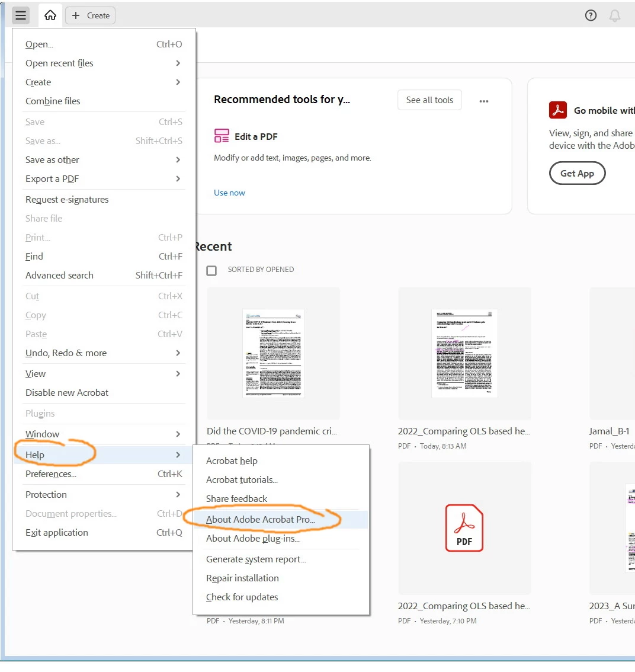This screenshot has height=672, width=635.
Task: Click See all tools button
Action: coord(430,100)
